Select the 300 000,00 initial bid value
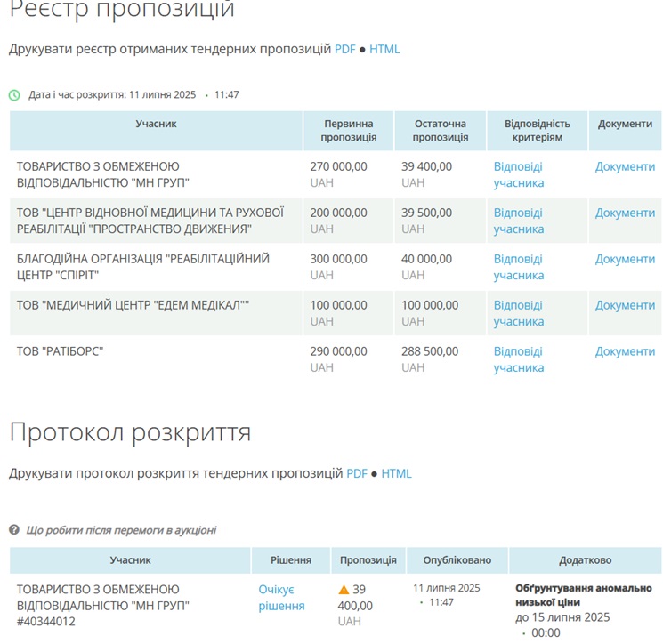 pyautogui.click(x=338, y=259)
